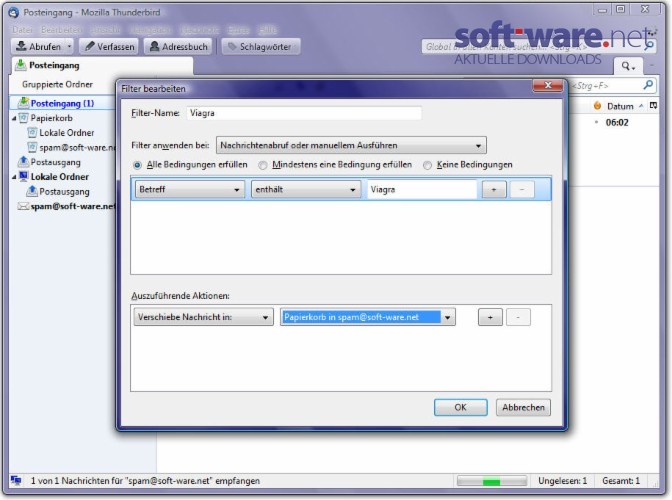Screen dimensions: 672x500
Task: Click the Filter-Name input field
Action: pyautogui.click(x=304, y=113)
